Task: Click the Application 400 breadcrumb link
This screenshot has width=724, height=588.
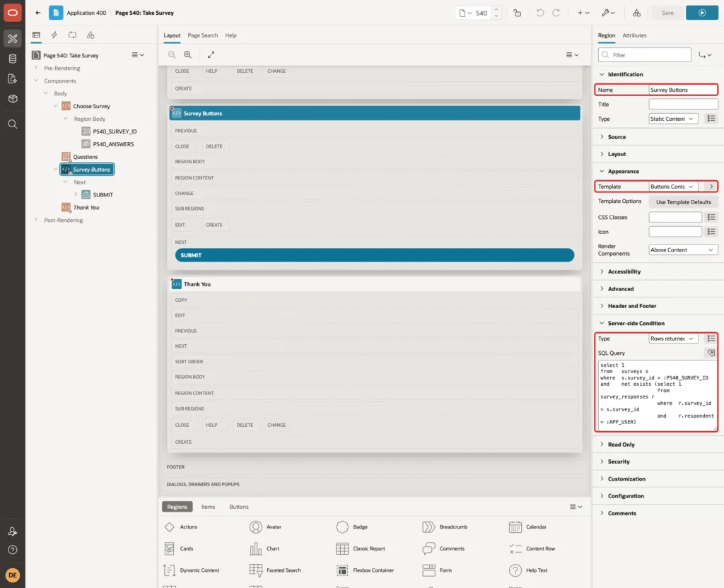Action: (x=86, y=13)
